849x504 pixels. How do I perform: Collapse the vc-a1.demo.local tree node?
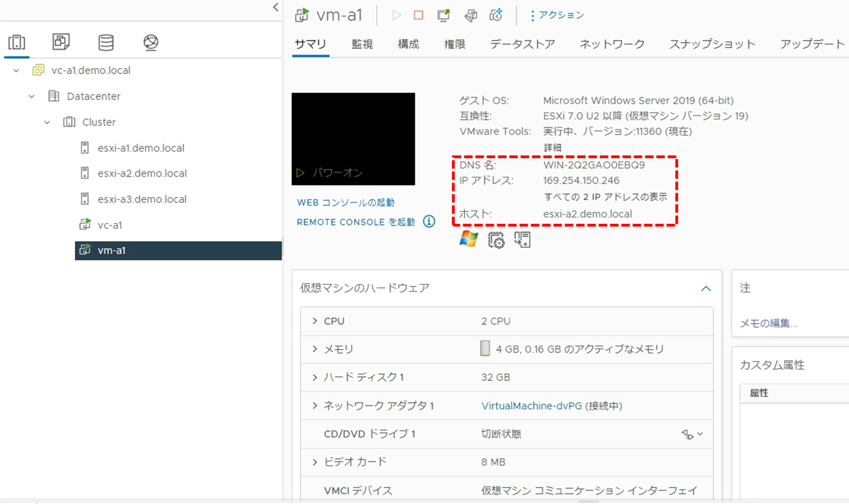(17, 71)
